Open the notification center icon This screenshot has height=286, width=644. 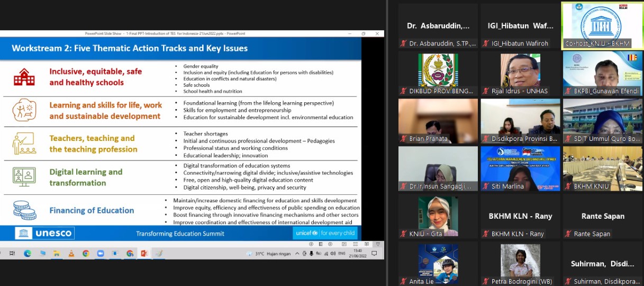click(x=374, y=253)
